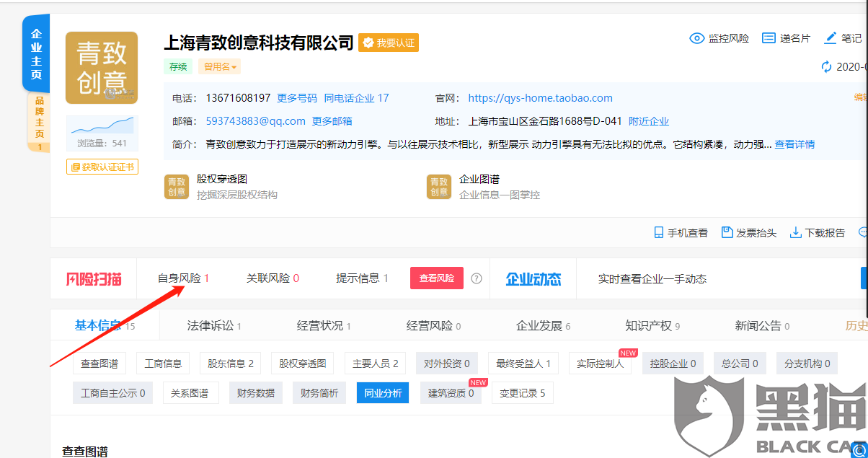Open the 新闻公告 tab
Screen dimensions: 868x458
763,326
